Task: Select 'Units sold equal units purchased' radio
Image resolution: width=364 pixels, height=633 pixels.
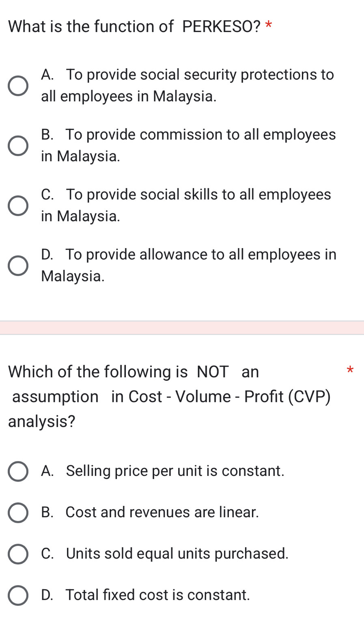Action: [x=18, y=554]
